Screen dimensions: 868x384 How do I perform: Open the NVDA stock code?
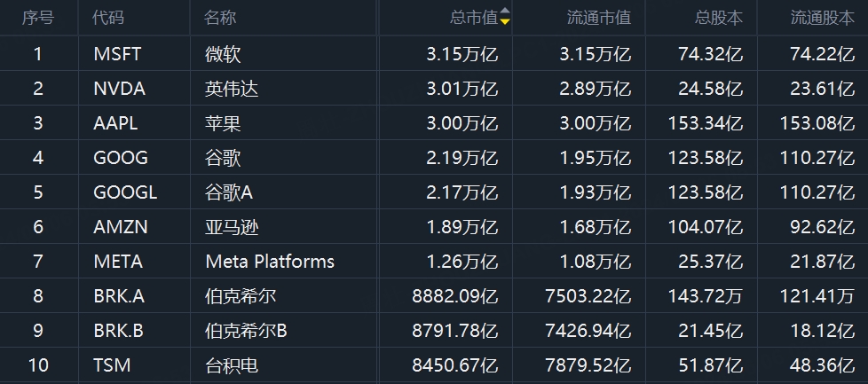pyautogui.click(x=120, y=89)
